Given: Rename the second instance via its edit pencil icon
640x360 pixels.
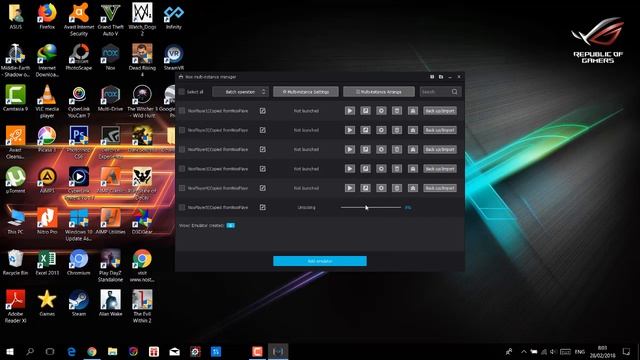Looking at the screenshot, I should coord(262,130).
